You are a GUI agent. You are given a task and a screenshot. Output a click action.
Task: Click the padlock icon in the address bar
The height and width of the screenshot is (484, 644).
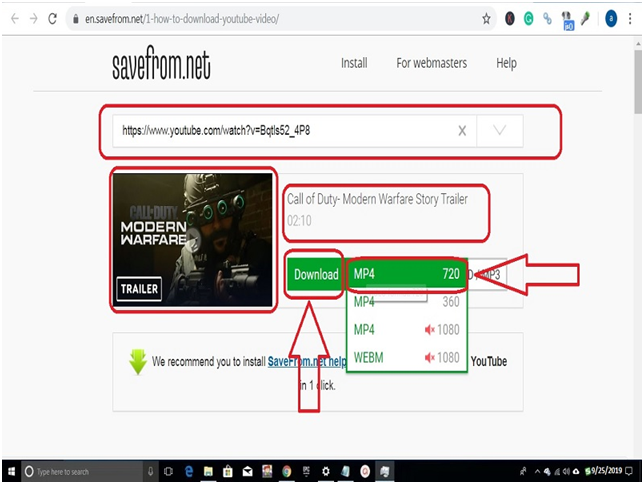(76, 19)
